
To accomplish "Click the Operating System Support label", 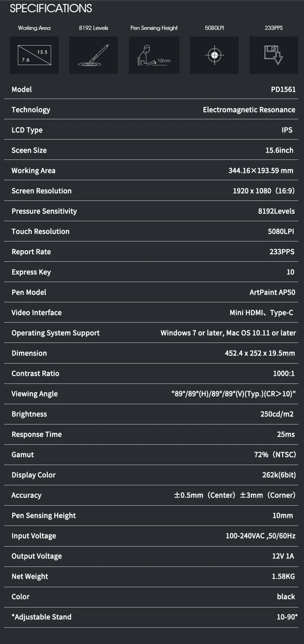I will pyautogui.click(x=56, y=333).
